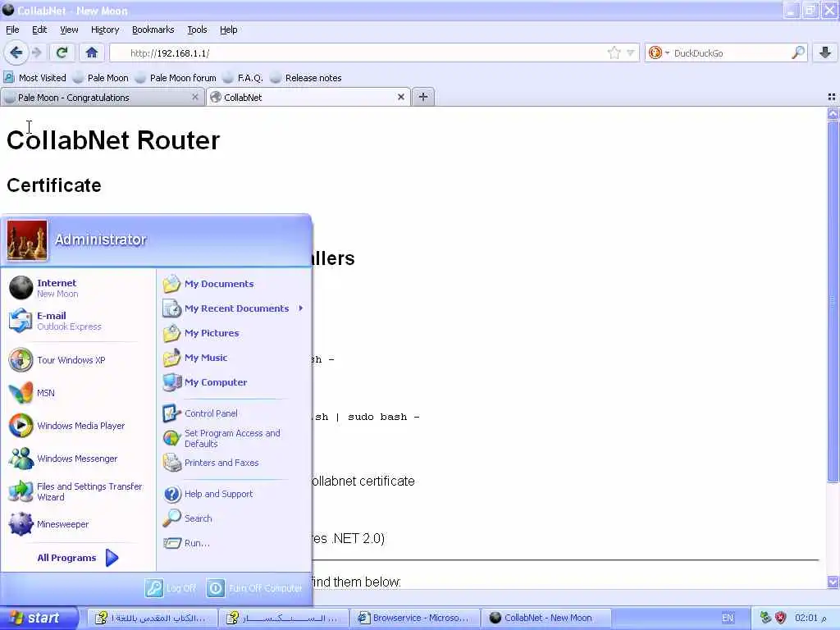Click the search magnifier in search box
840x630 pixels.
click(797, 52)
